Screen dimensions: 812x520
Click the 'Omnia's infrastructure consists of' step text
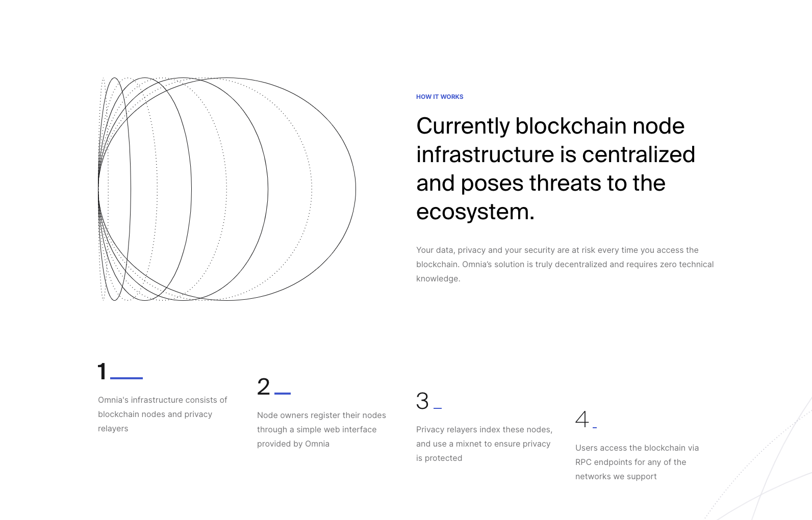[x=162, y=414]
